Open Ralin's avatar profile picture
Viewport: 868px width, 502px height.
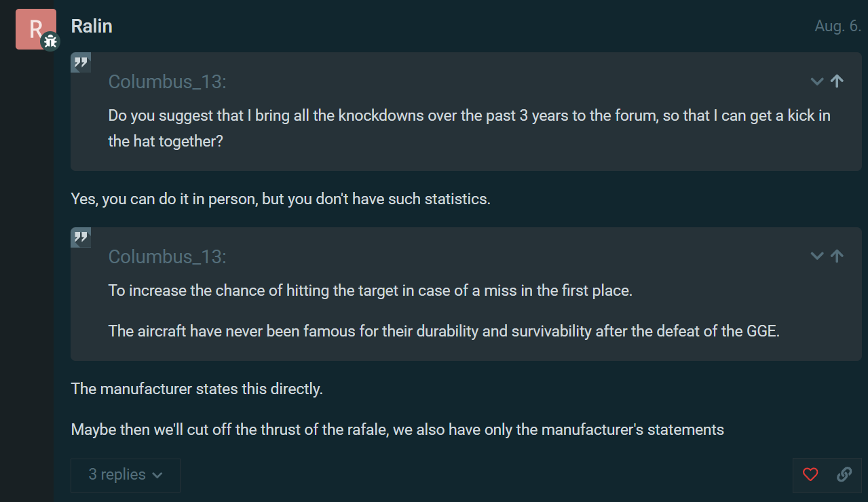[35, 29]
